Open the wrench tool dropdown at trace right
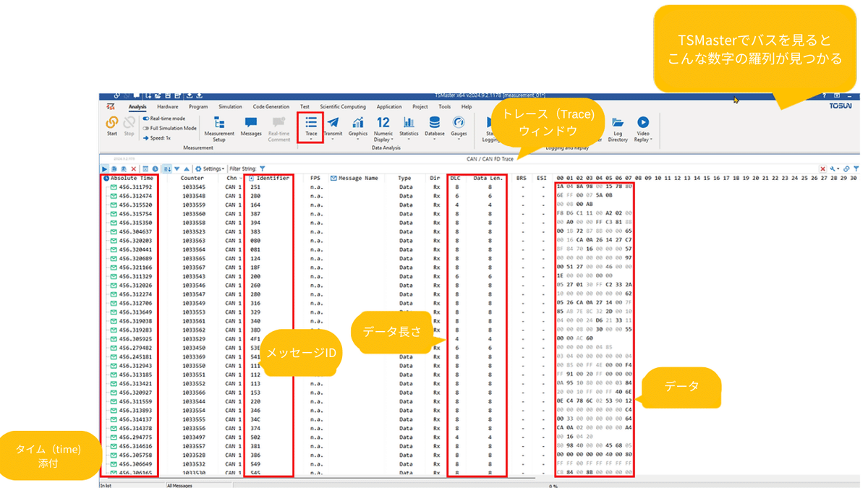868x488 pixels. coord(835,168)
